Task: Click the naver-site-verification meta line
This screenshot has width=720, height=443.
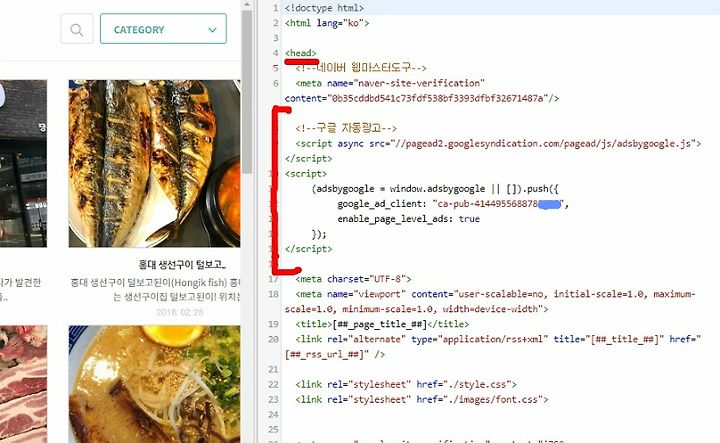Action: 390,83
